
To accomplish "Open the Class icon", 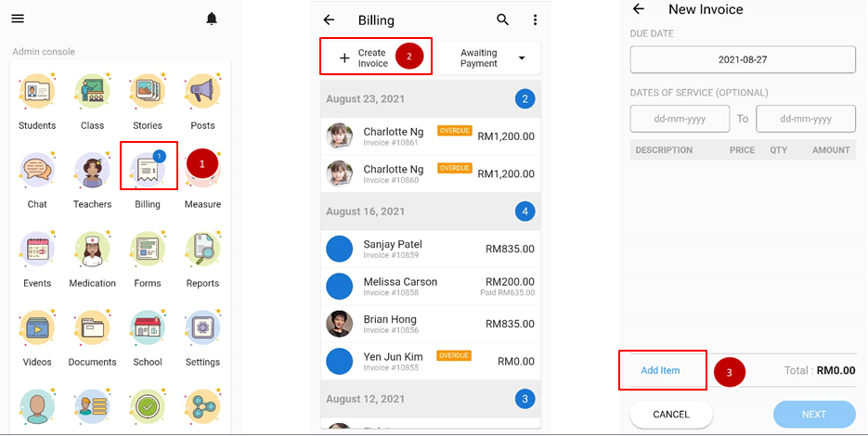I will click(92, 93).
